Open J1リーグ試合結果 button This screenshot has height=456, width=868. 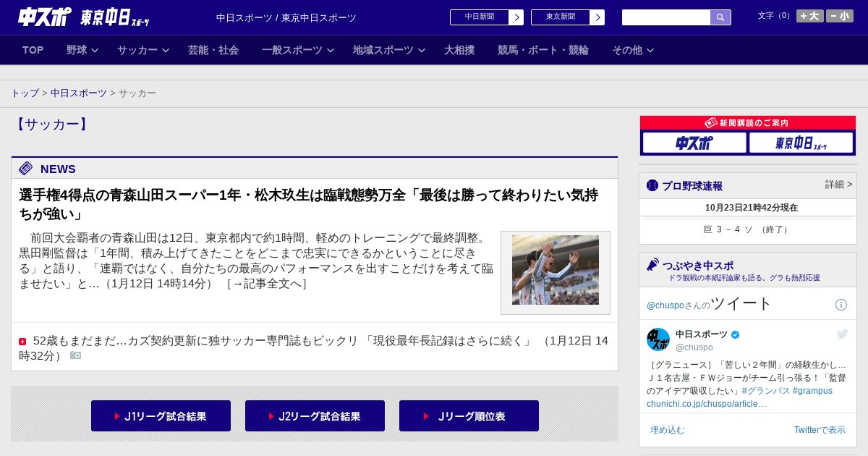click(x=161, y=416)
